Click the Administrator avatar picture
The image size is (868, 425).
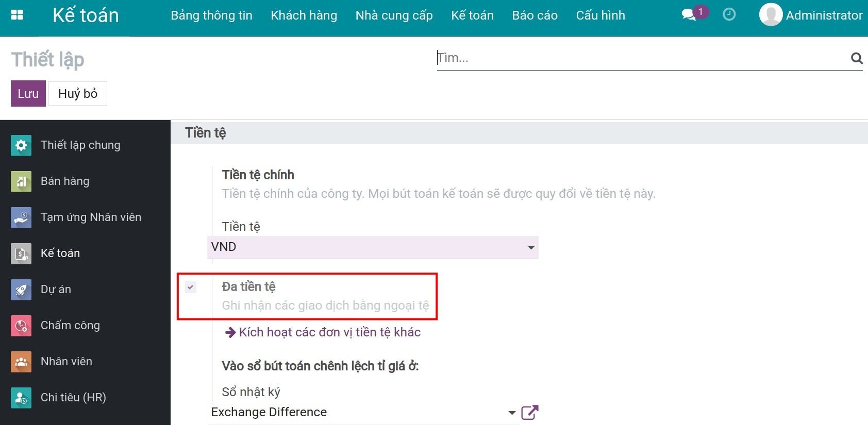coord(771,14)
